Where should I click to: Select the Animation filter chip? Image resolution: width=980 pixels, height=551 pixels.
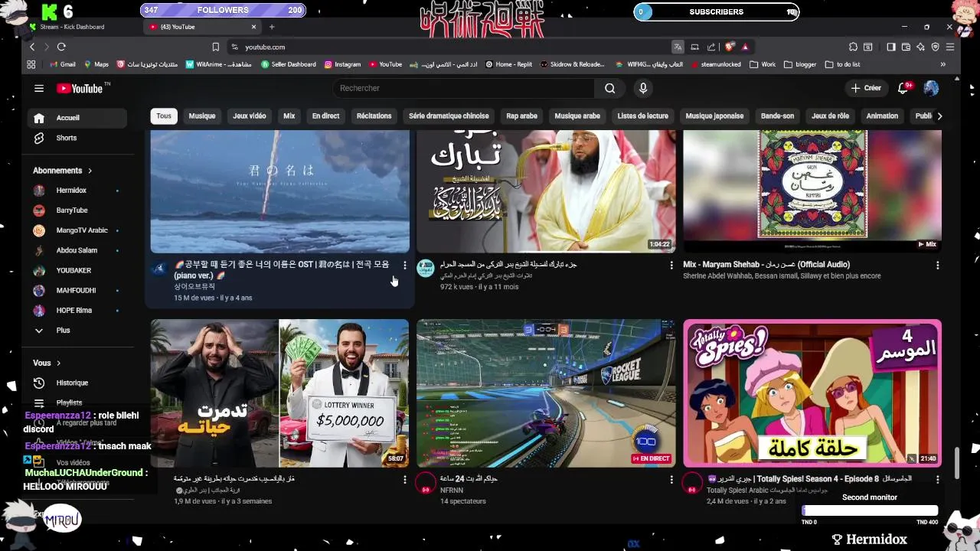882,116
